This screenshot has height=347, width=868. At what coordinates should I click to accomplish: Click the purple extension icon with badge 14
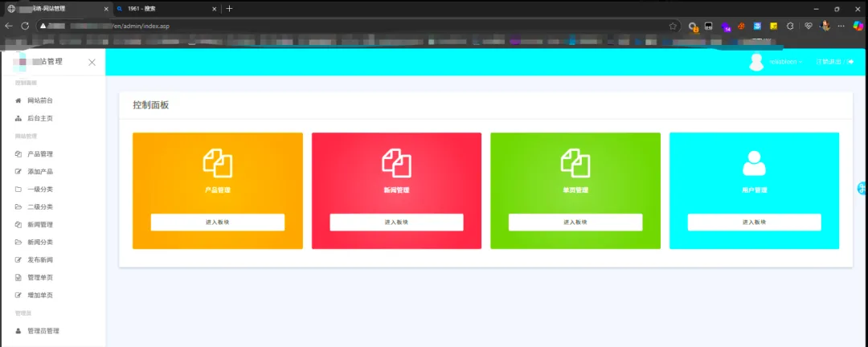click(726, 27)
